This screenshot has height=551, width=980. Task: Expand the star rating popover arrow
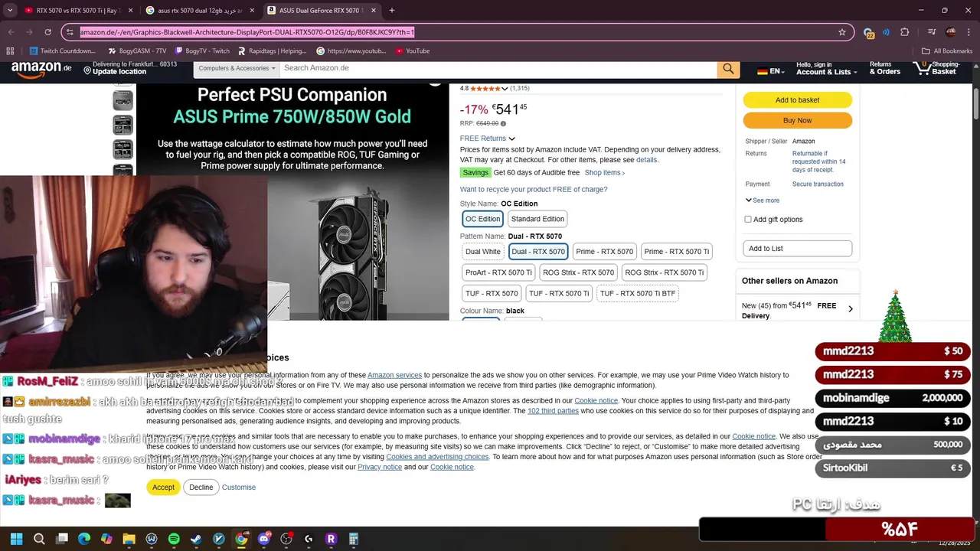(x=505, y=89)
